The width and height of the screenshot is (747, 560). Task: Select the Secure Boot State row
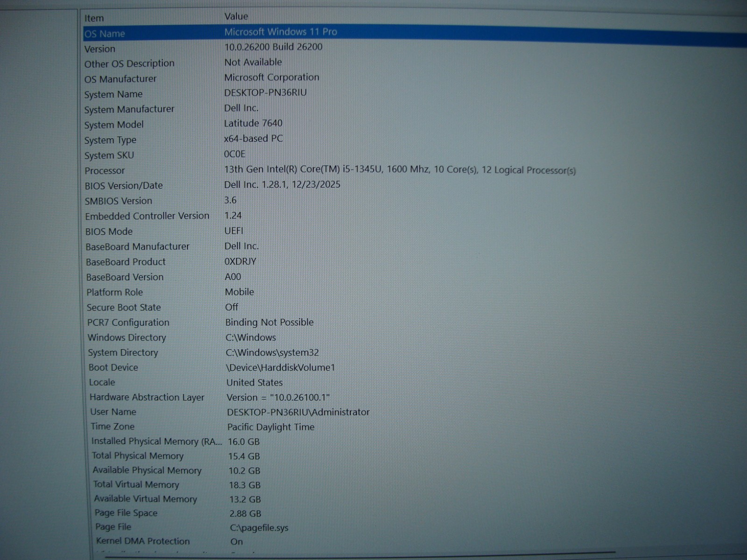124,308
